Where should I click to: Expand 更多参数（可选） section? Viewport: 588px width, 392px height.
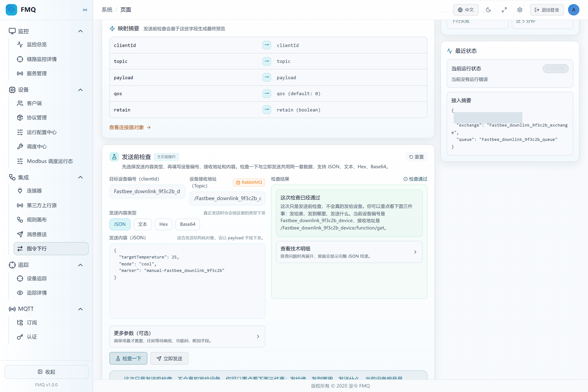pos(187,336)
